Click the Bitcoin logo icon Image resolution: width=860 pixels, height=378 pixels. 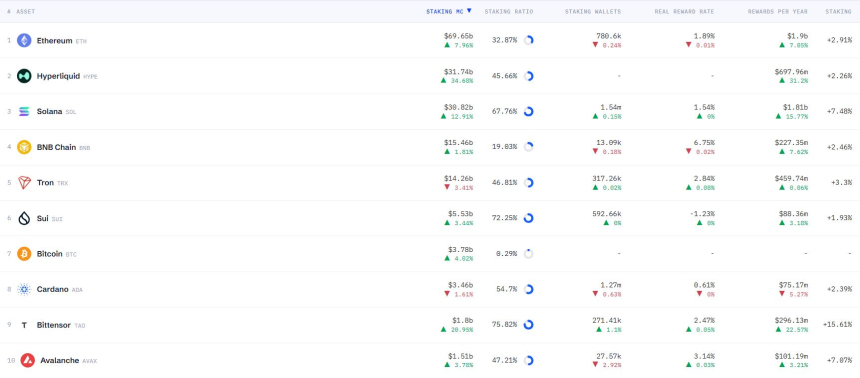pos(24,253)
